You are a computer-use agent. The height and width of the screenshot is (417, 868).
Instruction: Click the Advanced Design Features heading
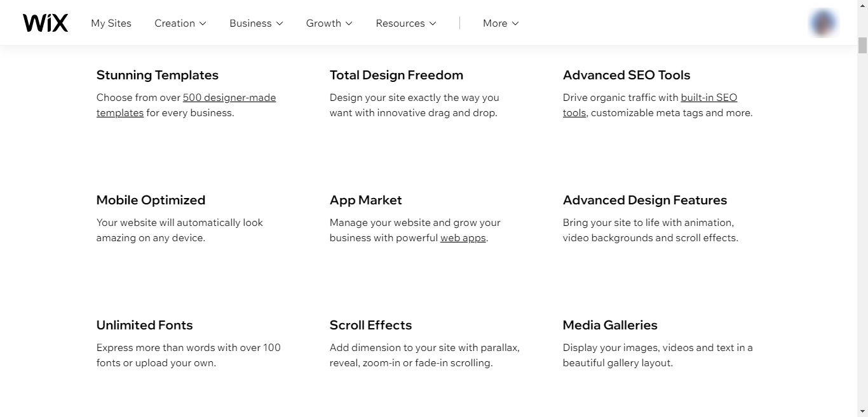(x=645, y=200)
